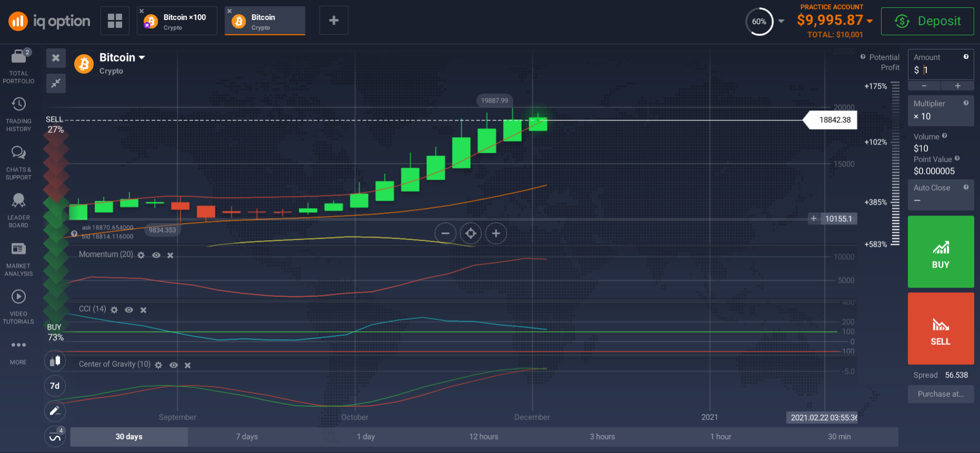Click the iq option logo
980x453 pixels.
(x=49, y=21)
